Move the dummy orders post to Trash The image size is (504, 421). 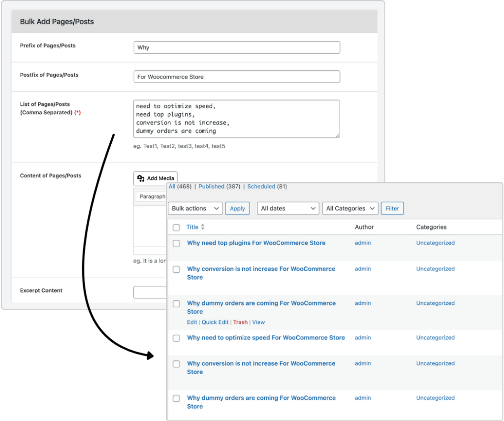[x=240, y=322]
